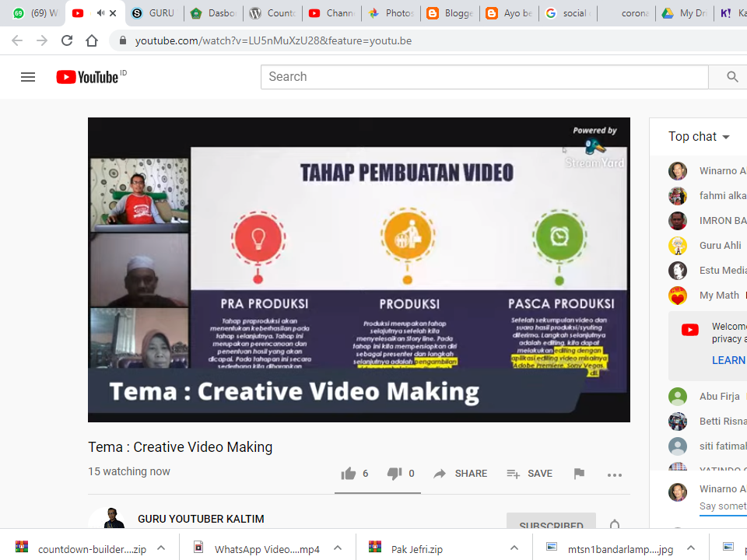Open the YouTube hamburger menu
The width and height of the screenshot is (747, 560).
[x=28, y=76]
